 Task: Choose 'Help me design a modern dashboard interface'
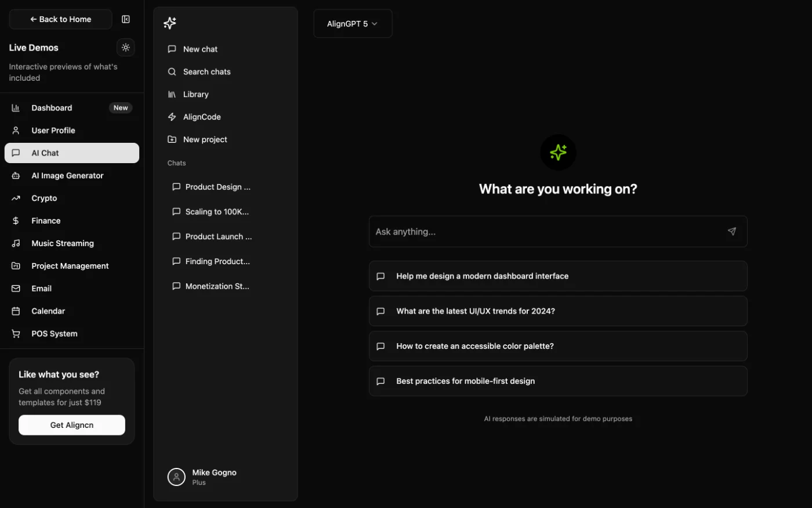pyautogui.click(x=558, y=276)
